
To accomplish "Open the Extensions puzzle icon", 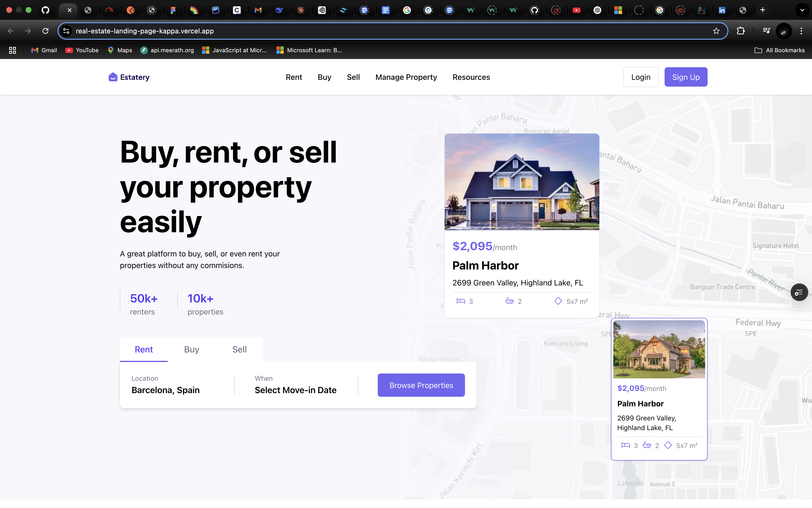I will click(740, 31).
